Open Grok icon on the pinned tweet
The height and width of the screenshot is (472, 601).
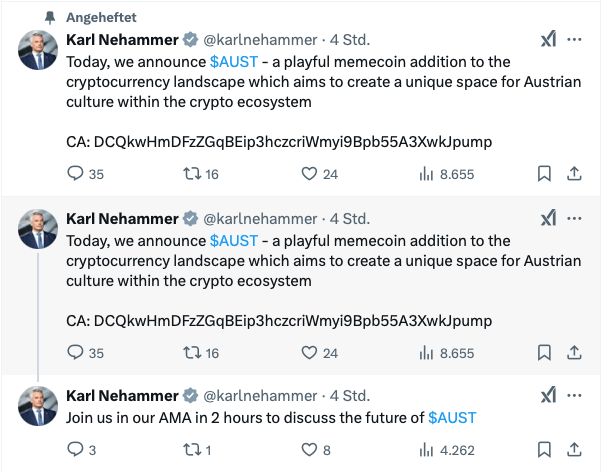click(548, 40)
